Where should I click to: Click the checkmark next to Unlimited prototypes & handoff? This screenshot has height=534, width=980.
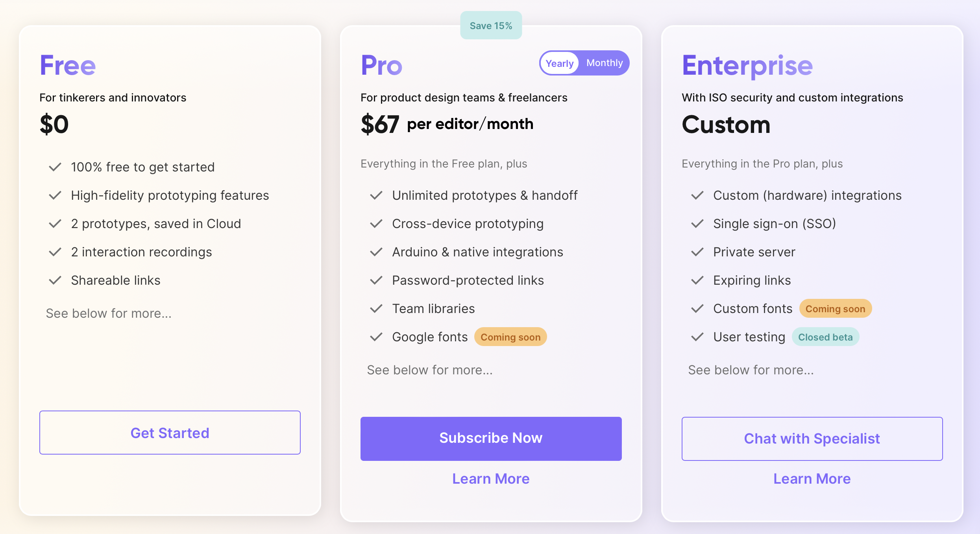pos(376,195)
